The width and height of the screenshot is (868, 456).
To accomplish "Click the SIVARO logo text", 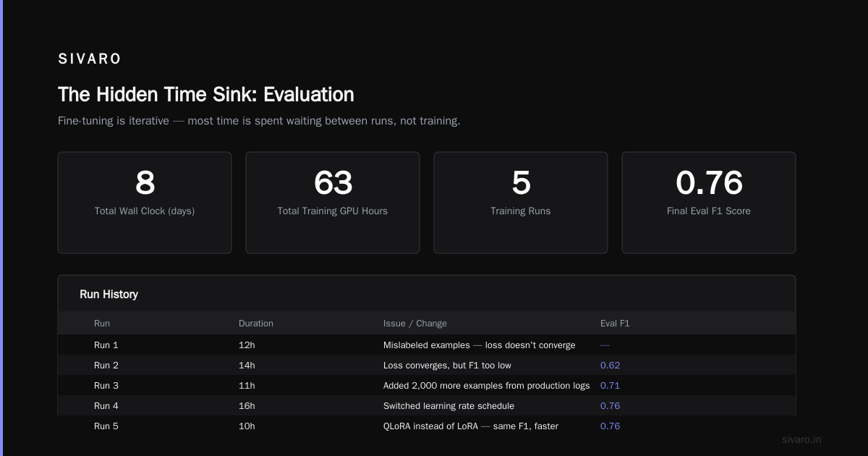I will [90, 59].
